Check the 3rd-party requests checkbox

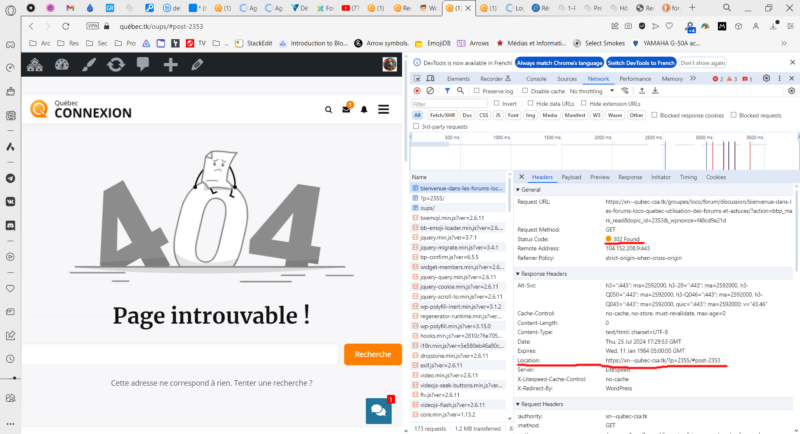pos(417,127)
